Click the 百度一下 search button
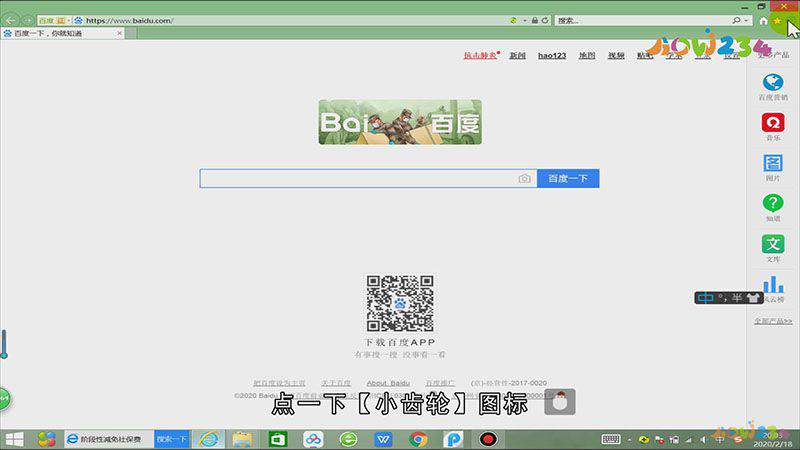 point(568,179)
